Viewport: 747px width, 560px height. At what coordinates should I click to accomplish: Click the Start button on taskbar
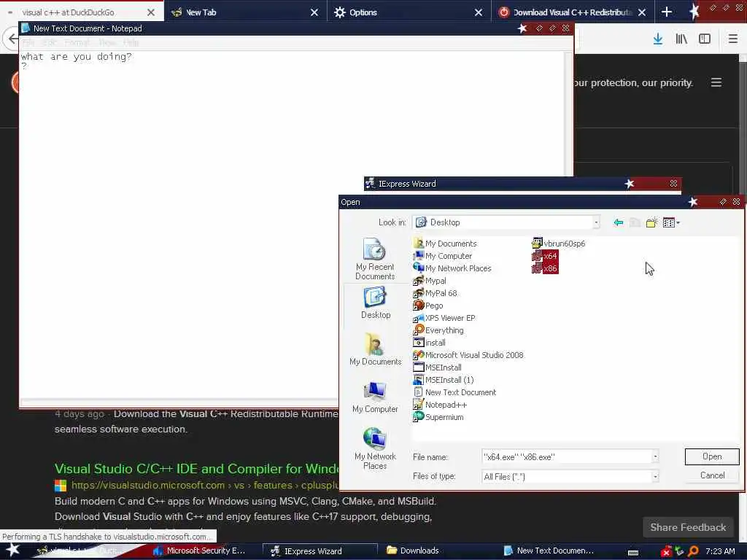pyautogui.click(x=12, y=551)
